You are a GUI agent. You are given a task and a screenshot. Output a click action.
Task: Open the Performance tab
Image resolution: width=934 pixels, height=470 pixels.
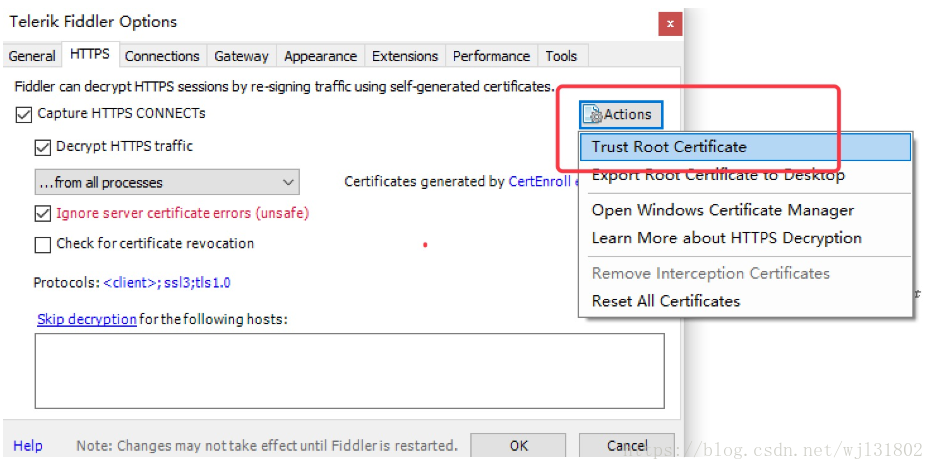pyautogui.click(x=491, y=56)
